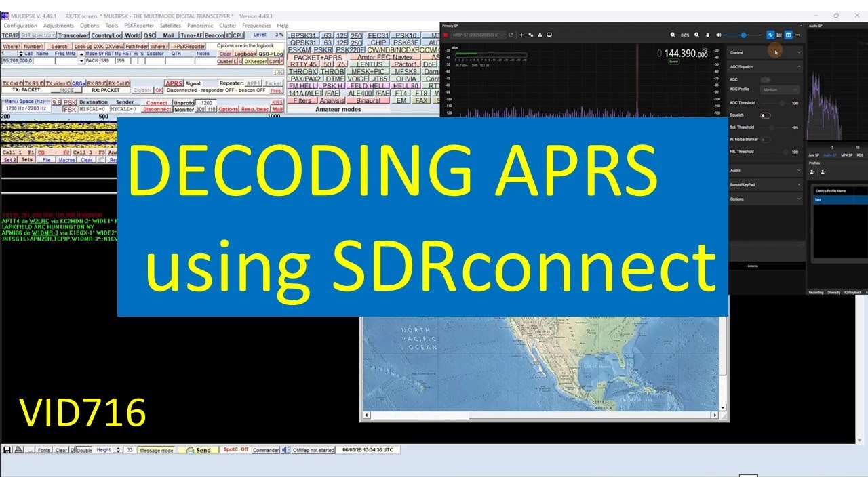
Task: Toggle the Squelch switch
Action: click(x=766, y=115)
